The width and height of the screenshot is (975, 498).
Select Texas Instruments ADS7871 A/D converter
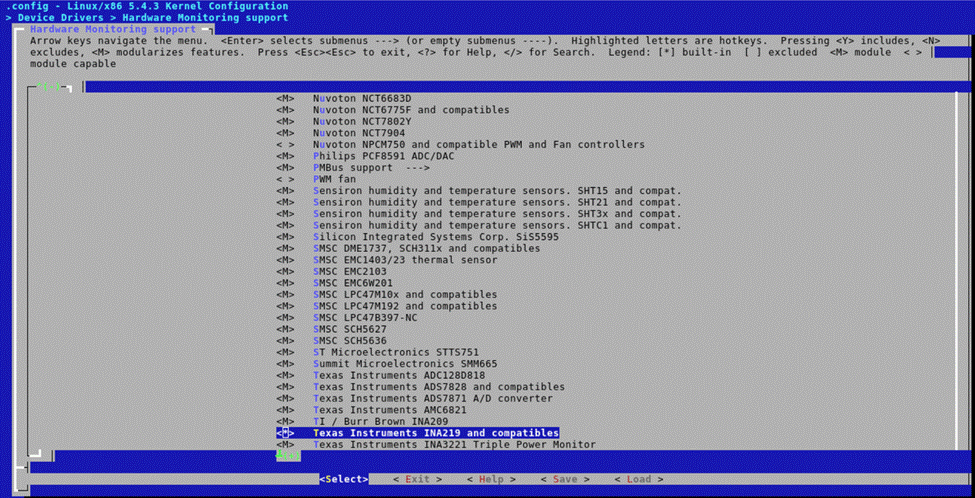pos(433,398)
